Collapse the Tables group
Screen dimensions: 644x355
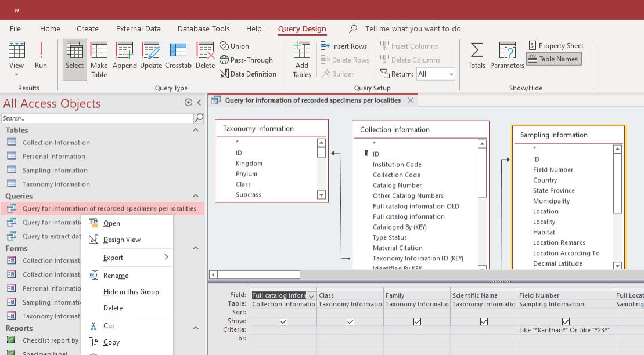point(196,130)
